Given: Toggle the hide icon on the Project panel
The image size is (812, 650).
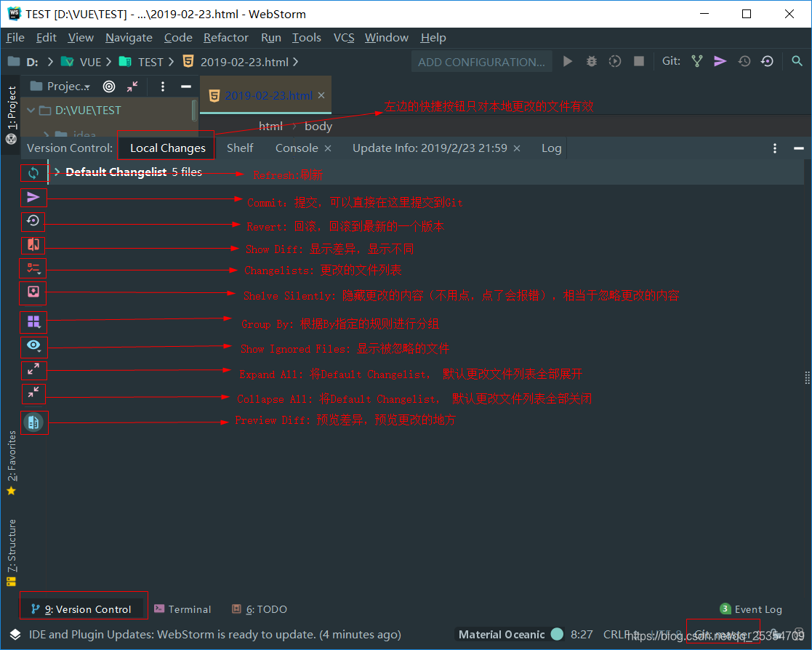Looking at the screenshot, I should tap(187, 86).
